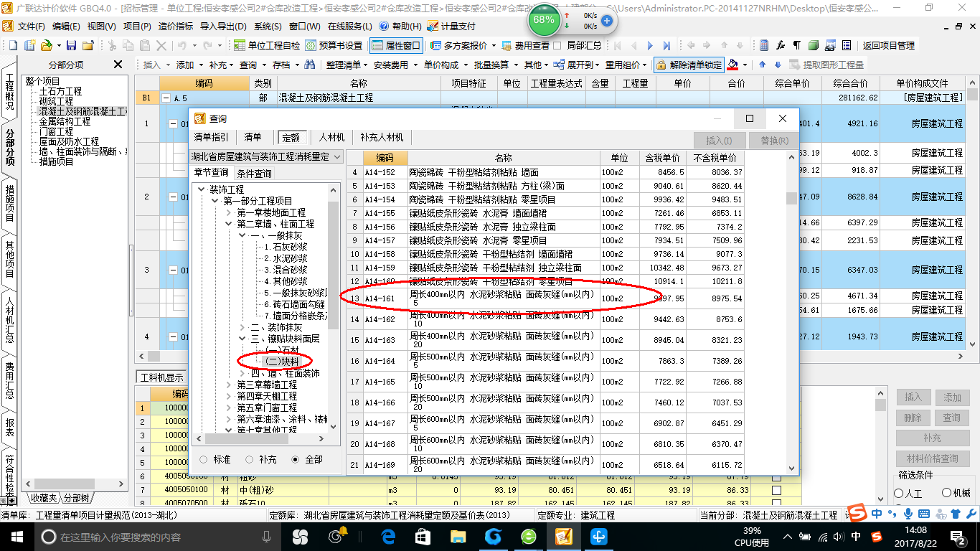Click 解除清单锁定 unlock list button
The image size is (980, 551).
[x=689, y=65]
